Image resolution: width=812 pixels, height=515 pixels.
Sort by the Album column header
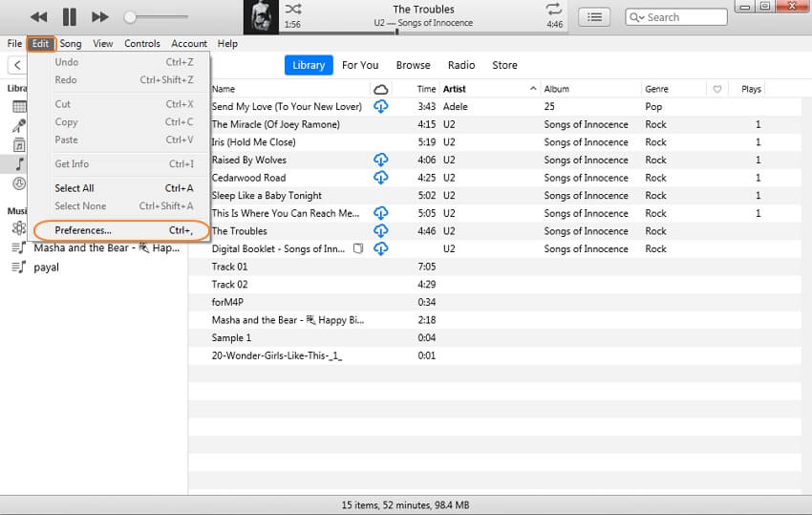(557, 89)
